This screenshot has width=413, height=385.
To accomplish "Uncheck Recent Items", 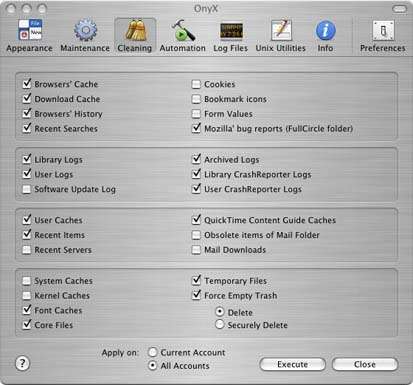I will (x=27, y=235).
